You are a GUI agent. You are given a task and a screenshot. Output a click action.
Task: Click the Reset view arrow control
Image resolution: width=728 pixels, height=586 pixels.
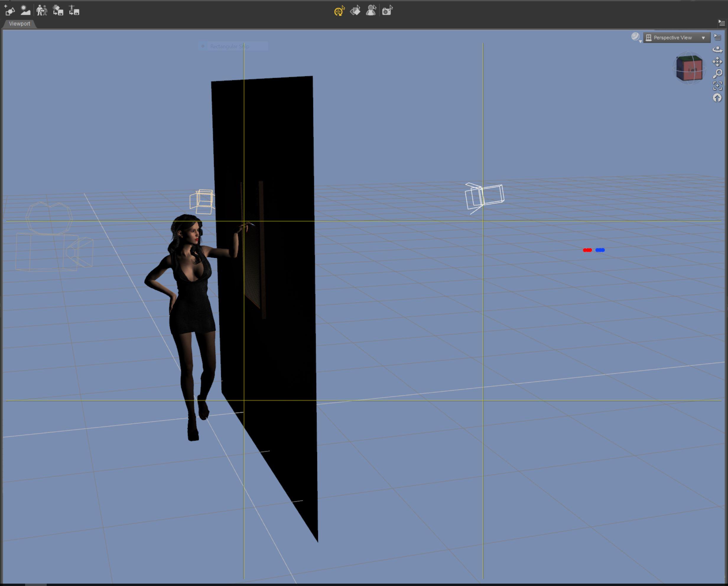point(717,98)
